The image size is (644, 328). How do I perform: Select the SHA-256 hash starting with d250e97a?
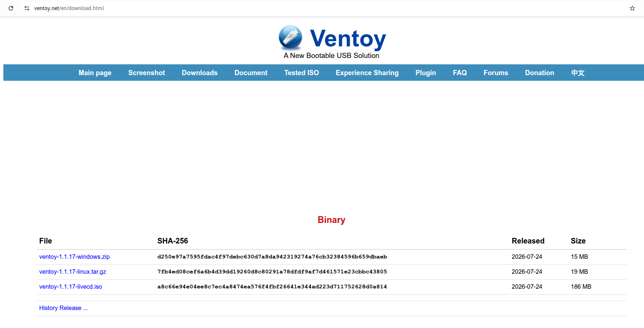272,257
